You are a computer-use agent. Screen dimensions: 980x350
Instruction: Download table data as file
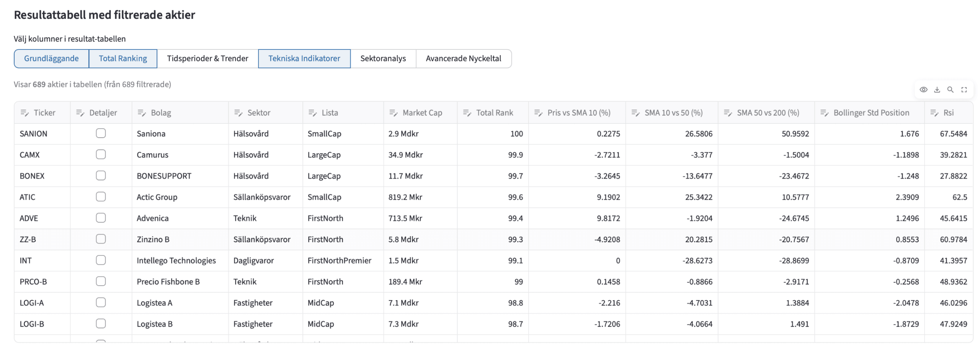pos(937,90)
